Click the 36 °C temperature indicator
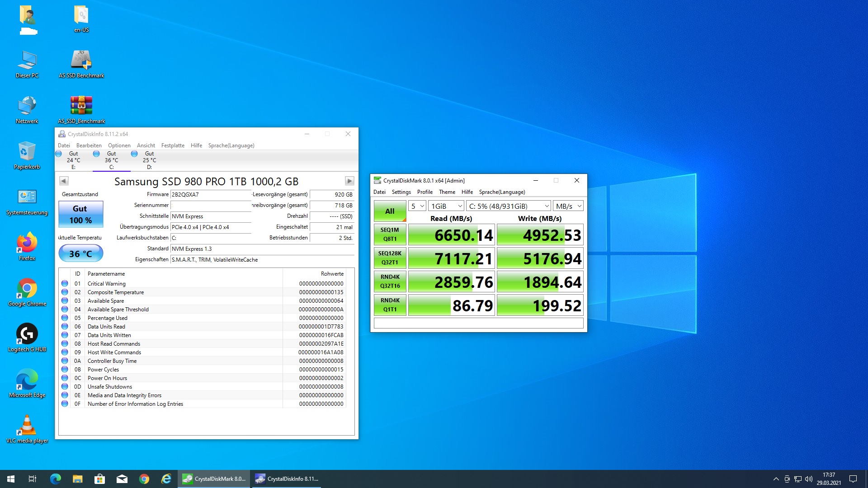The height and width of the screenshot is (488, 868). click(80, 253)
